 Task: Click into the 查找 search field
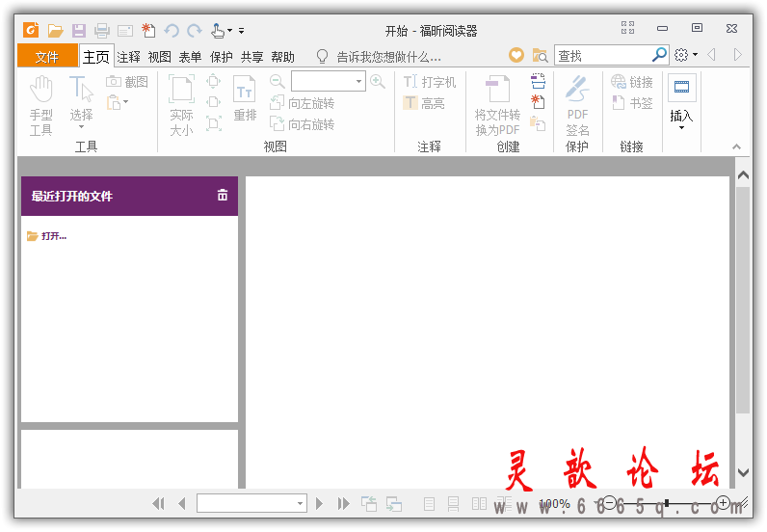tap(604, 55)
